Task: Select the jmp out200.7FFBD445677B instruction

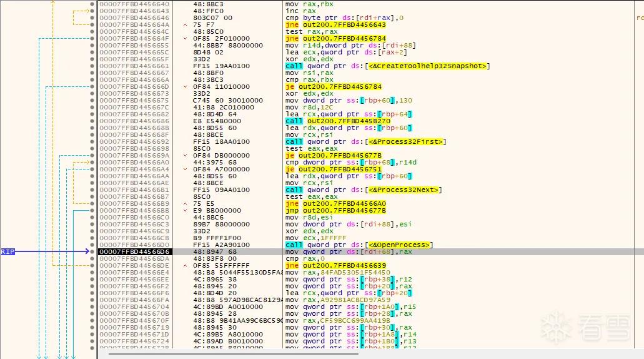Action: (x=335, y=211)
